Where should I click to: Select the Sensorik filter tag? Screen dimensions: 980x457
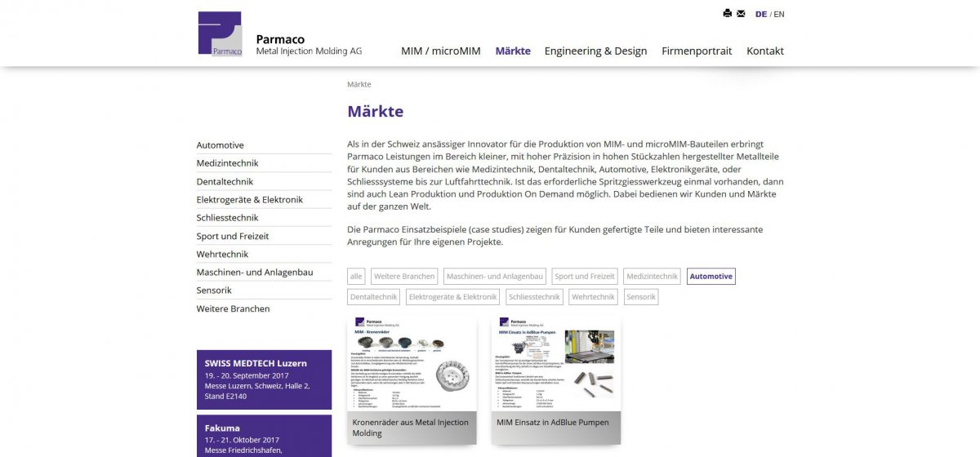(641, 297)
